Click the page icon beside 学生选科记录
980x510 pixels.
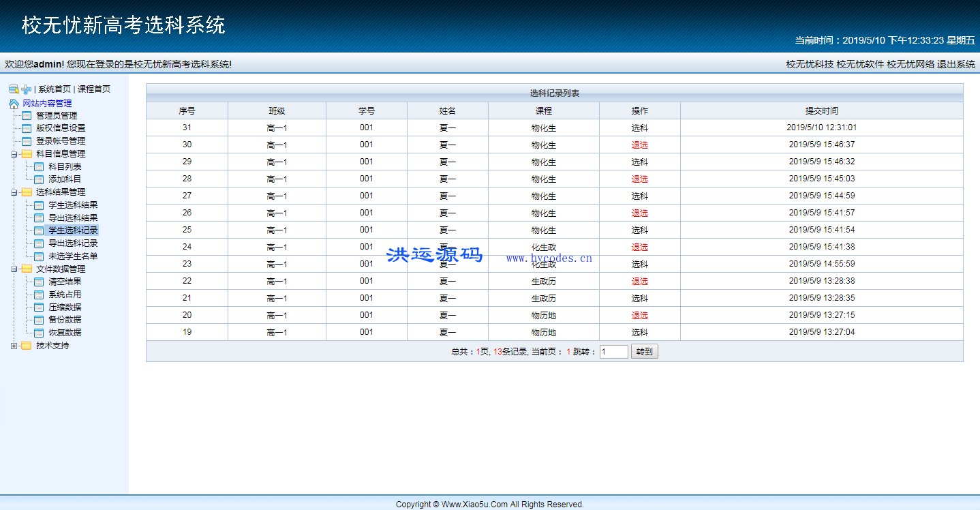coord(39,230)
